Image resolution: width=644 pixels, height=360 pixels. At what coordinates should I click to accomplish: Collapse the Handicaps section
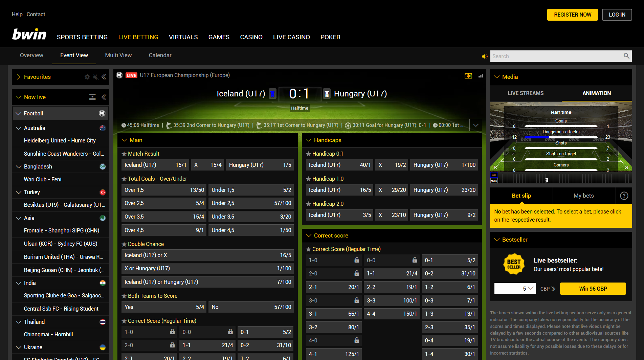[x=309, y=140]
